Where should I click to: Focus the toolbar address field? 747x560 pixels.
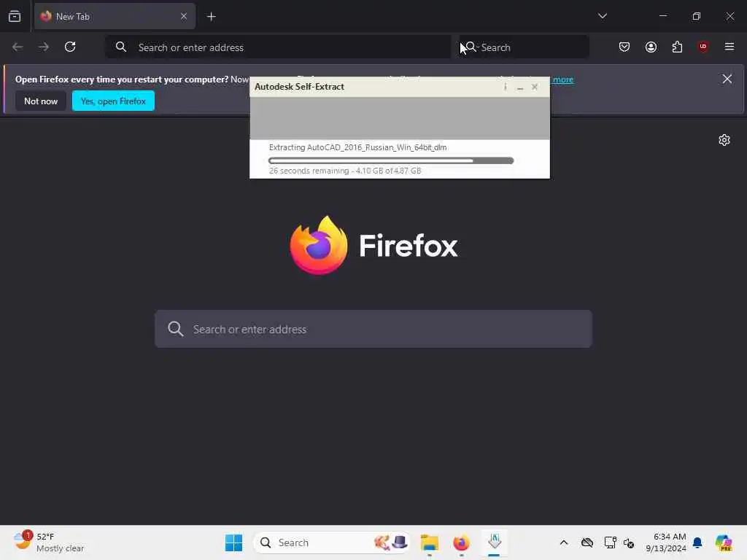coord(278,47)
